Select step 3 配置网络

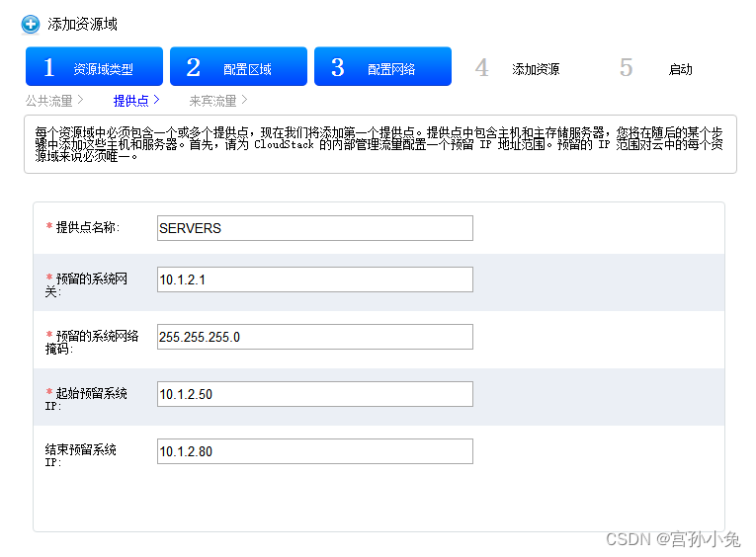pyautogui.click(x=382, y=66)
